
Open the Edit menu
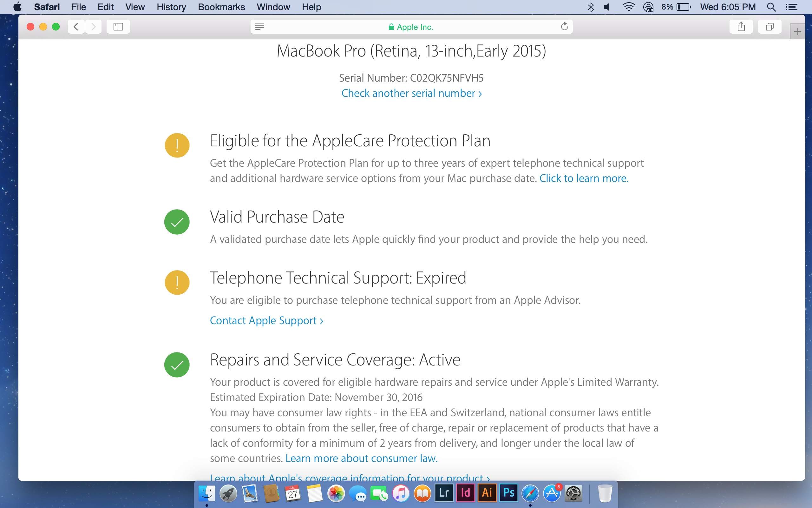click(x=105, y=7)
